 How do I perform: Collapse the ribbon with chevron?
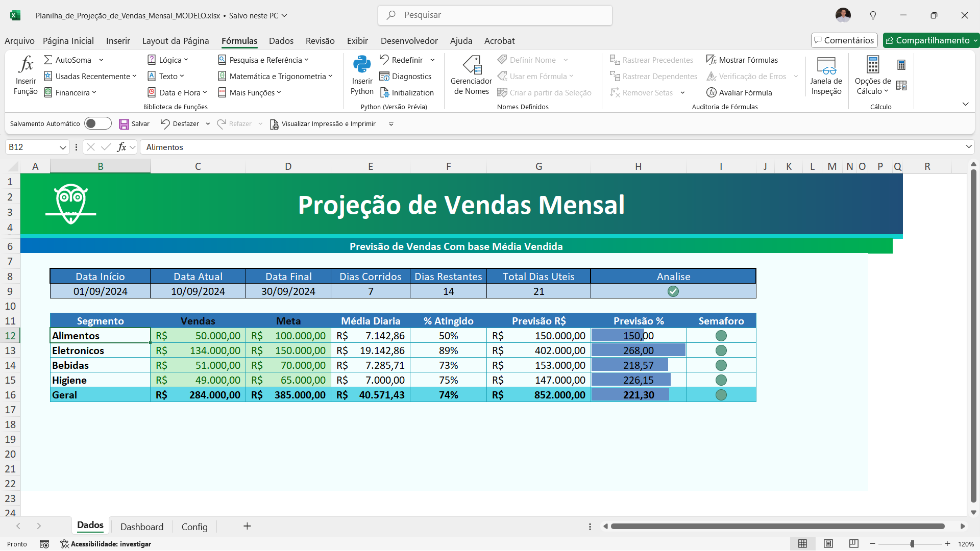point(965,104)
